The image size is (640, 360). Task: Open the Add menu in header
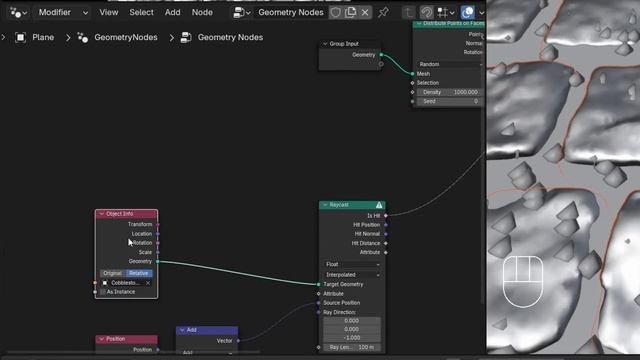[x=172, y=13]
